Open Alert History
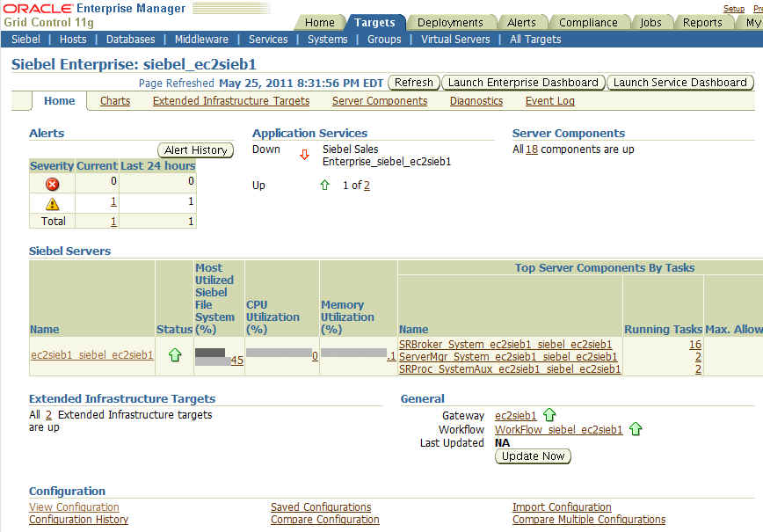 pyautogui.click(x=196, y=149)
